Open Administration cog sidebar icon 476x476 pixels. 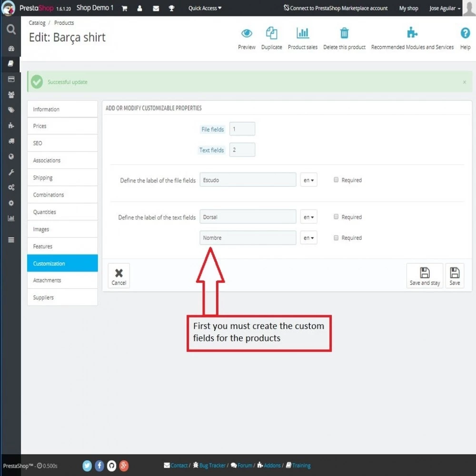tap(11, 203)
